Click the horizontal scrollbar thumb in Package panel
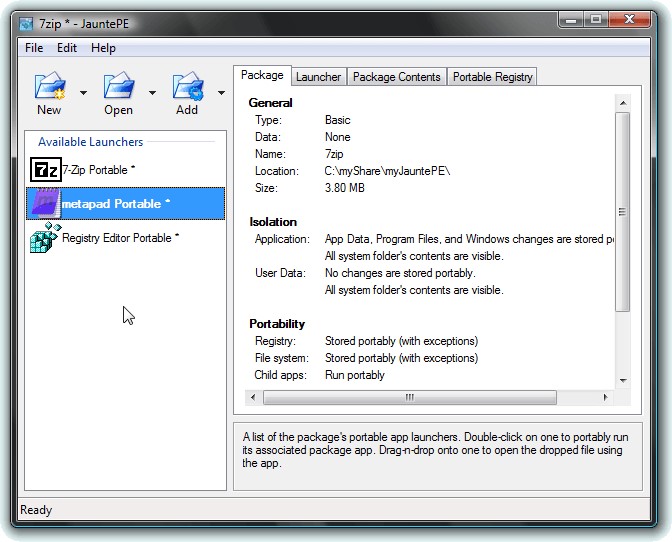 point(410,397)
